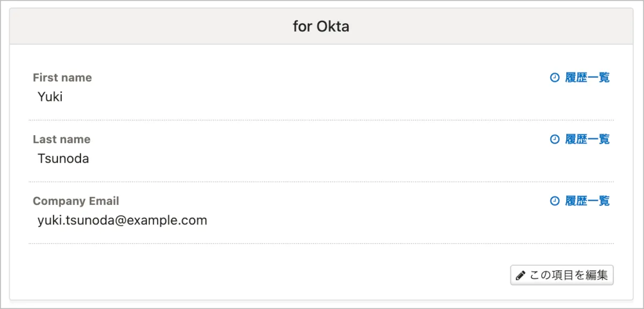Click the clock icon beside First name history
This screenshot has width=644, height=309.
tap(555, 78)
